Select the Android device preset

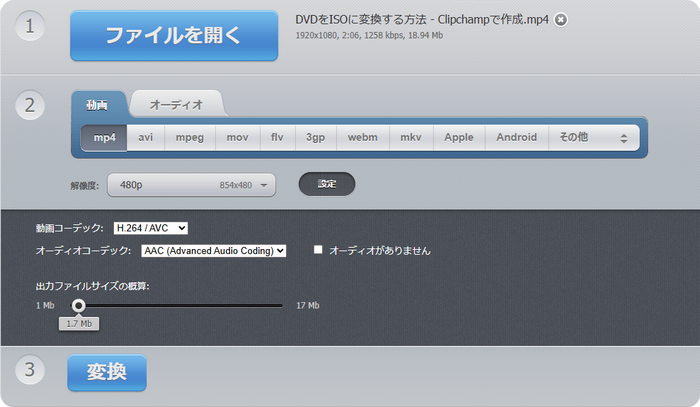point(517,137)
